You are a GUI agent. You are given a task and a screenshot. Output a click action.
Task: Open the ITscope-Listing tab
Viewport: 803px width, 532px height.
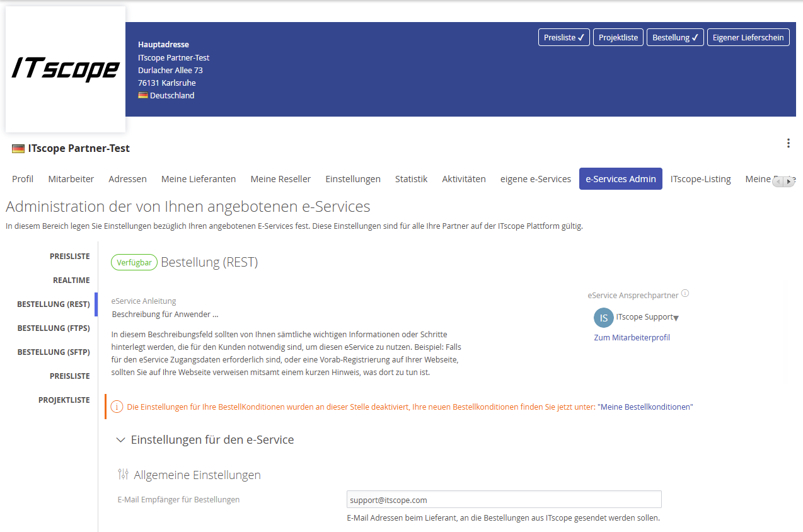[x=701, y=179]
